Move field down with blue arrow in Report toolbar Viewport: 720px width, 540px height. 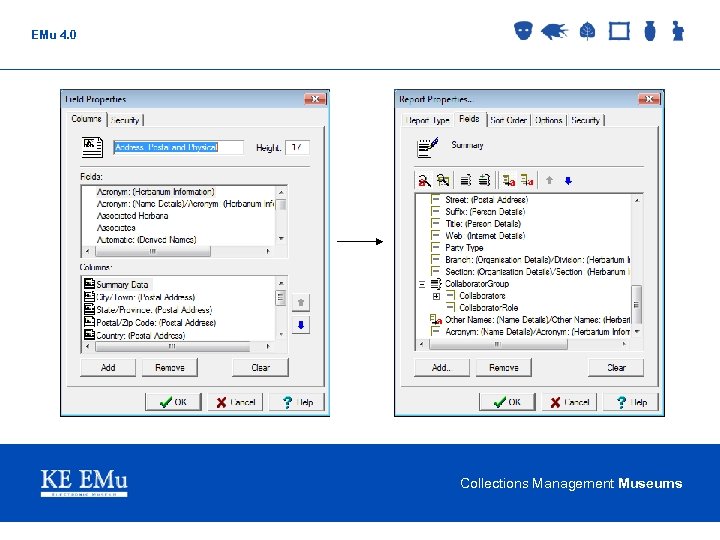click(x=568, y=180)
